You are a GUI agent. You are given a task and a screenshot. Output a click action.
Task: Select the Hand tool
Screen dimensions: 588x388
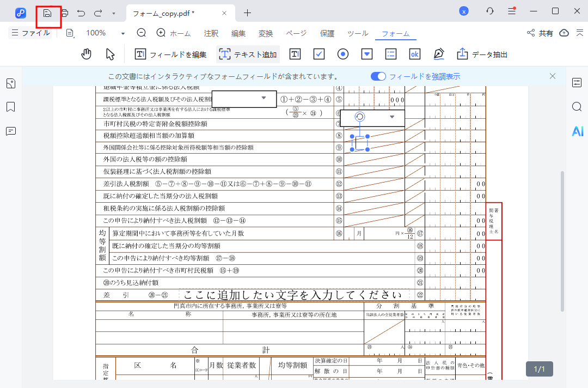point(86,53)
